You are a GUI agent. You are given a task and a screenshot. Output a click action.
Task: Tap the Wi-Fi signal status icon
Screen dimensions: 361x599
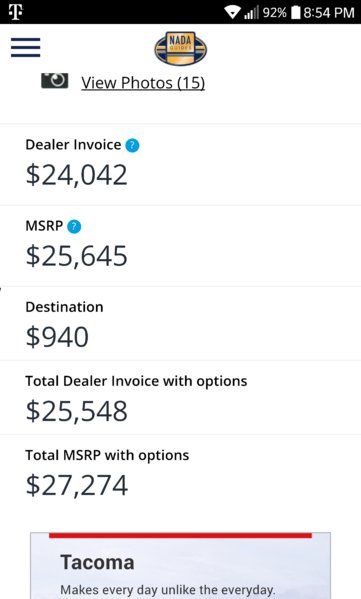point(232,12)
